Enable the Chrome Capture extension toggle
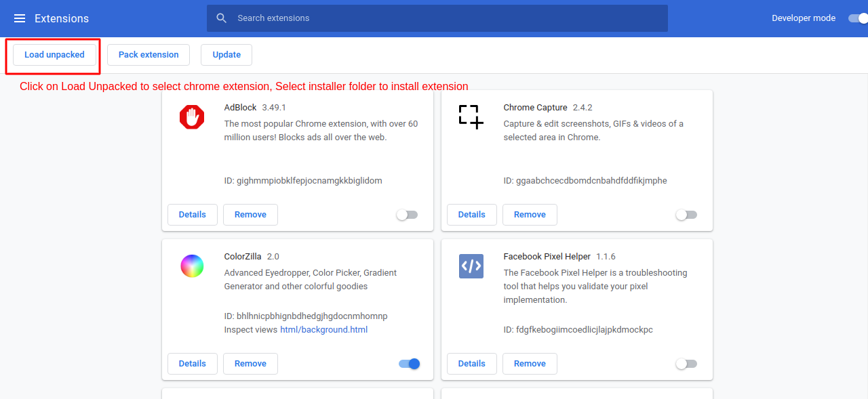 click(x=687, y=215)
